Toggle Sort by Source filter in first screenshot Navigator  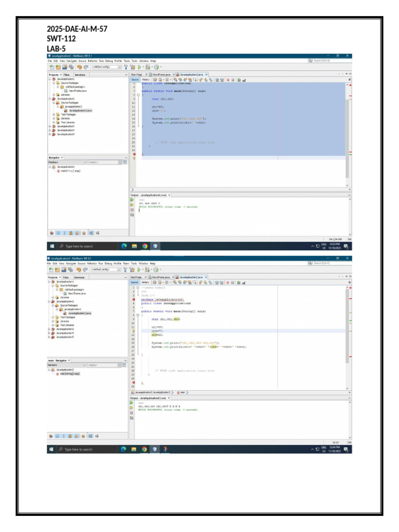coord(97,233)
